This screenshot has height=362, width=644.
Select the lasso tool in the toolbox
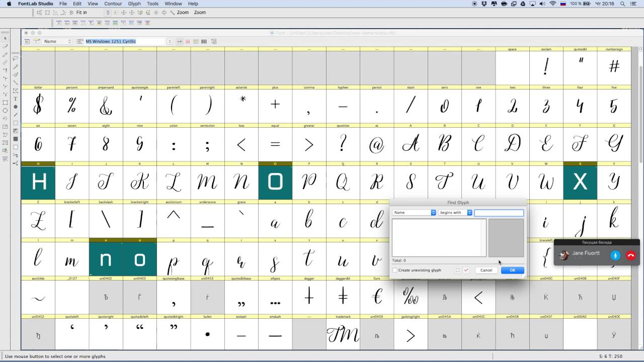[x=16, y=58]
